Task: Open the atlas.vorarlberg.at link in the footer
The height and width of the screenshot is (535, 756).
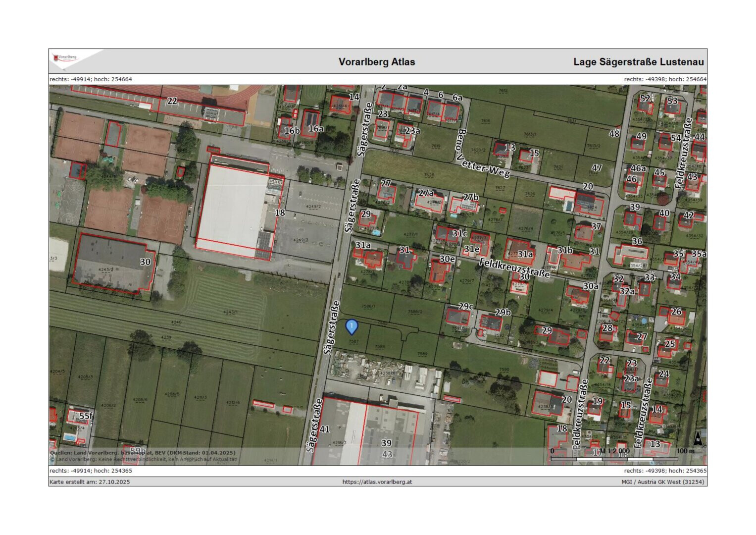Action: point(377,481)
